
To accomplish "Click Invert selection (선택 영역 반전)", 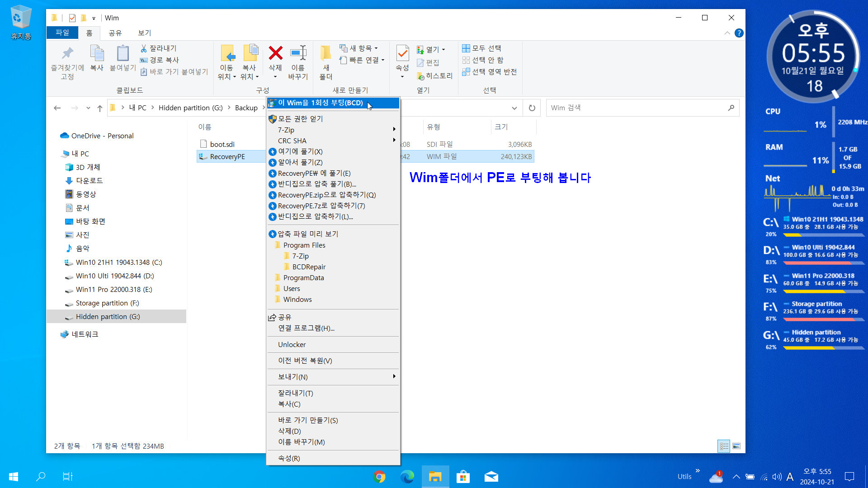I will [x=490, y=72].
